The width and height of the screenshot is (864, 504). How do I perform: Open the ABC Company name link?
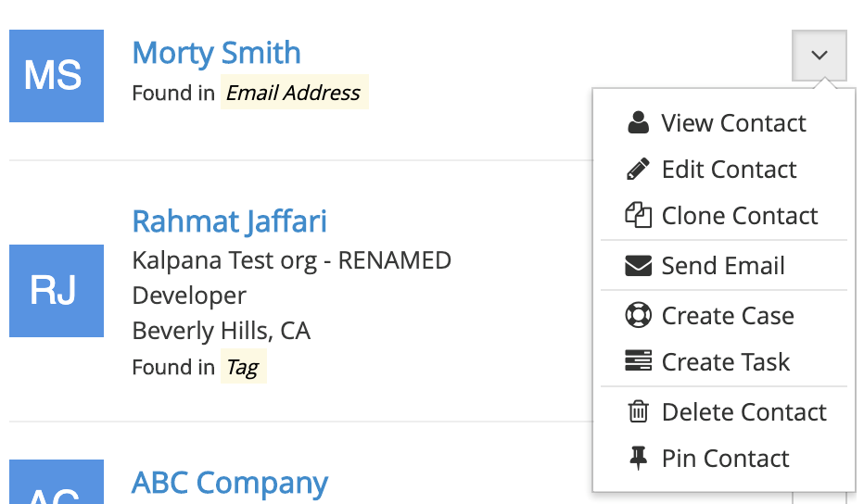coord(230,483)
